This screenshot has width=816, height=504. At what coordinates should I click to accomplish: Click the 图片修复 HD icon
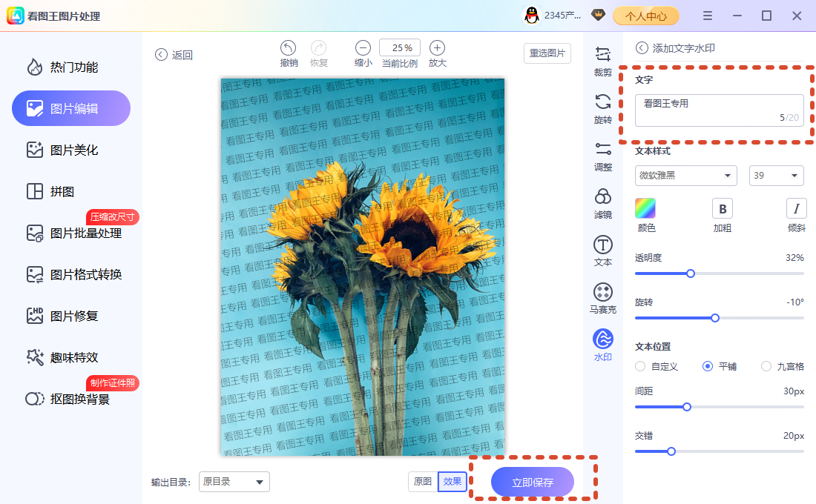(x=35, y=316)
